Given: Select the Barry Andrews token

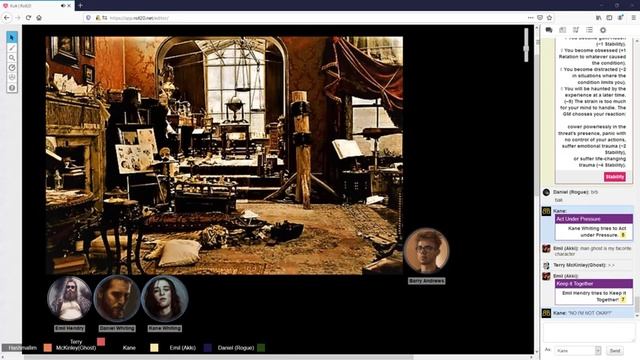Looking at the screenshot, I should coord(427,251).
